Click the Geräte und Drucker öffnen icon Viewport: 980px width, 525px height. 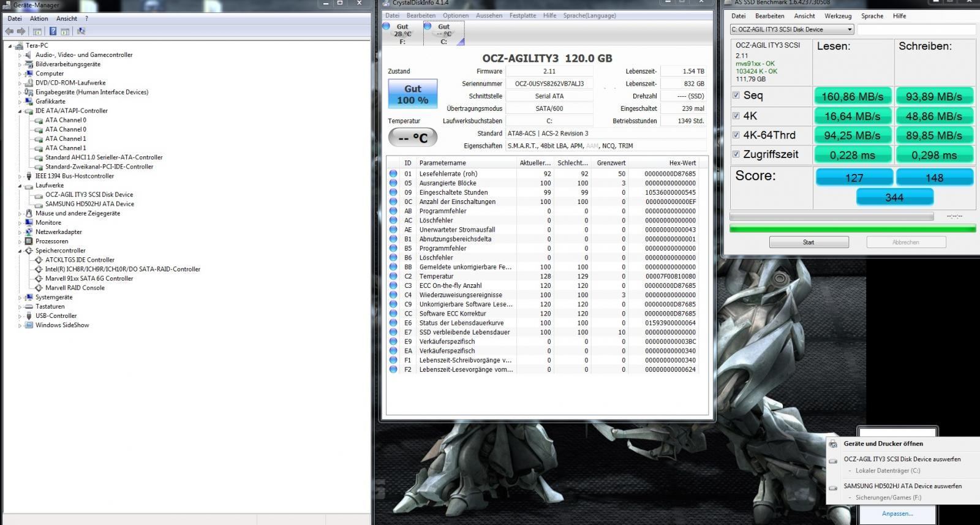833,444
